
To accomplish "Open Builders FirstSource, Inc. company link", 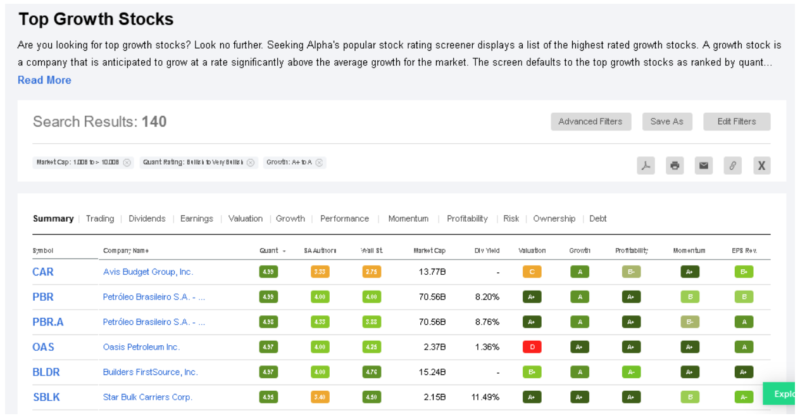I will (150, 372).
